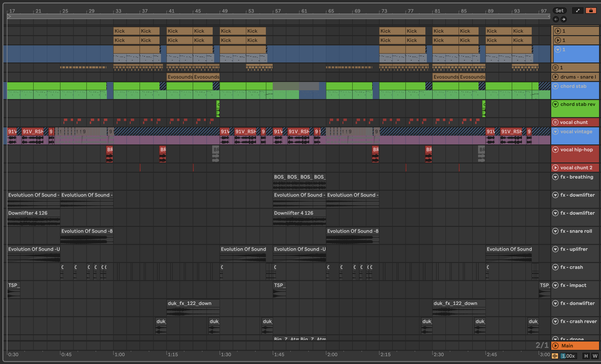Select the greyed chord stab clip at bar 57

(286, 91)
